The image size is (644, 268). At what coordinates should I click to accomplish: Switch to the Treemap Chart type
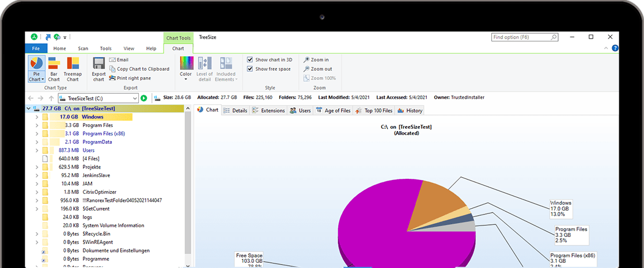[x=73, y=69]
